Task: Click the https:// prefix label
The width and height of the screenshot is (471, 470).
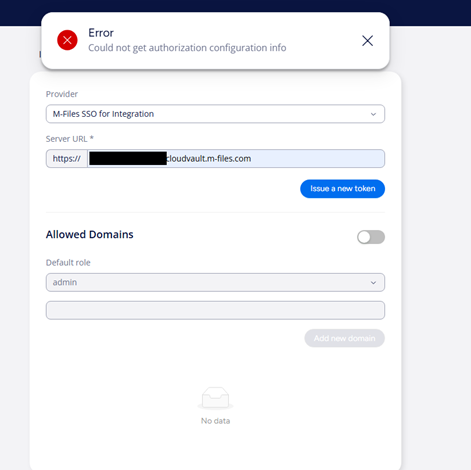Action: point(67,159)
